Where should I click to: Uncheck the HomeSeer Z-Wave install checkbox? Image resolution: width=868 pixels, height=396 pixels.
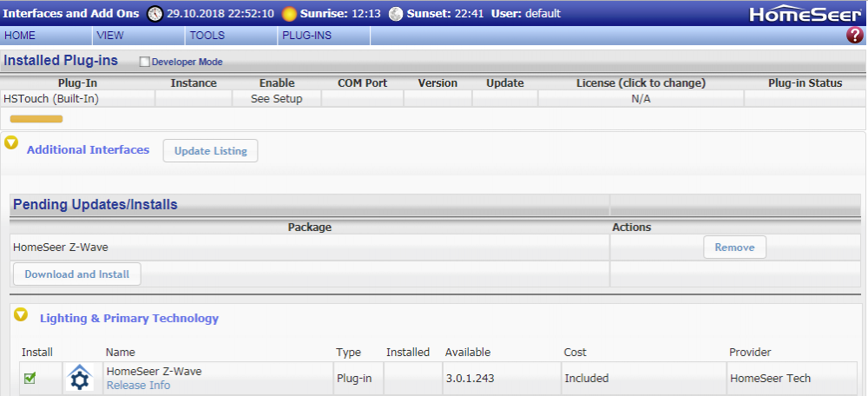click(30, 378)
